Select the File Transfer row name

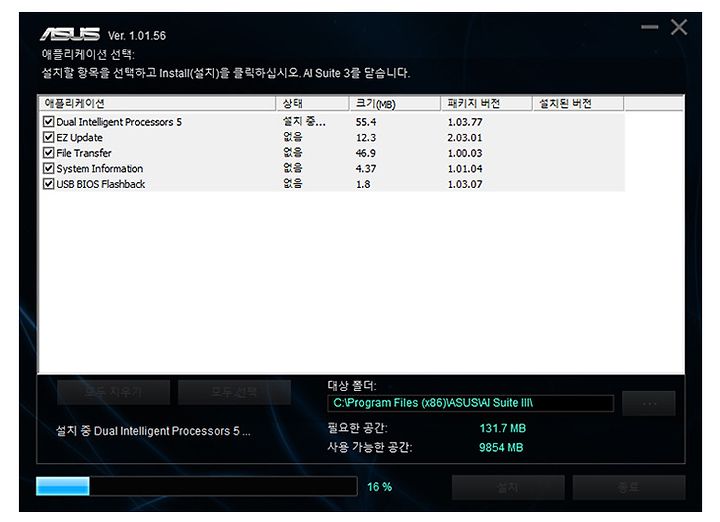click(84, 153)
